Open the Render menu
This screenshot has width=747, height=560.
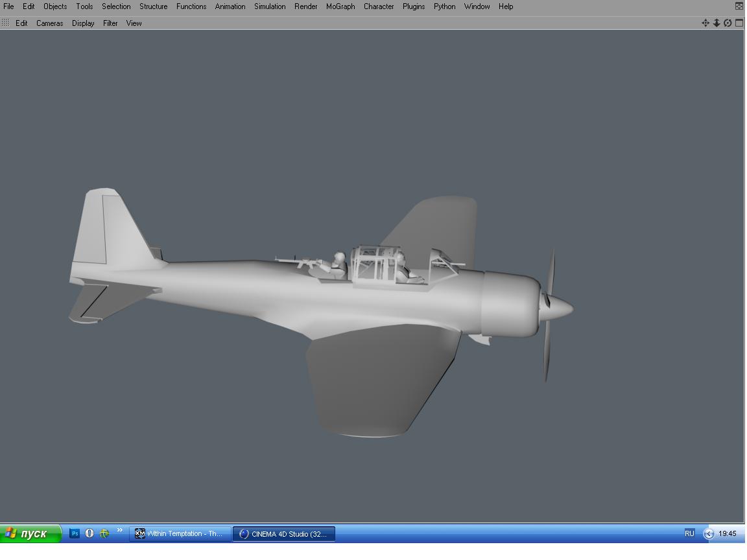pos(305,6)
